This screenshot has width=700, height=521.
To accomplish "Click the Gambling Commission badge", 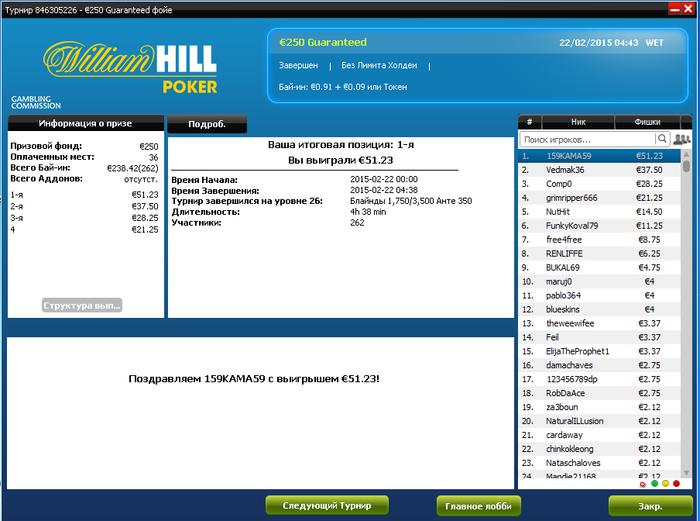I will tap(36, 102).
